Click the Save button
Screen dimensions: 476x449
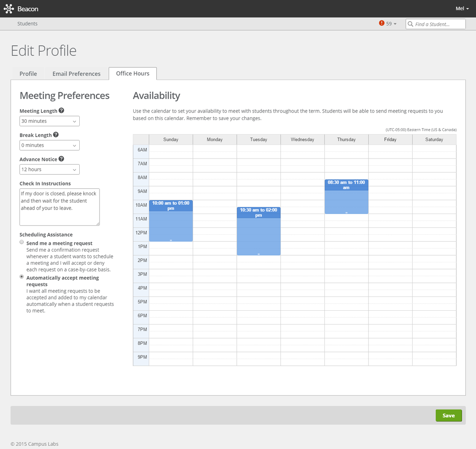pyautogui.click(x=449, y=415)
